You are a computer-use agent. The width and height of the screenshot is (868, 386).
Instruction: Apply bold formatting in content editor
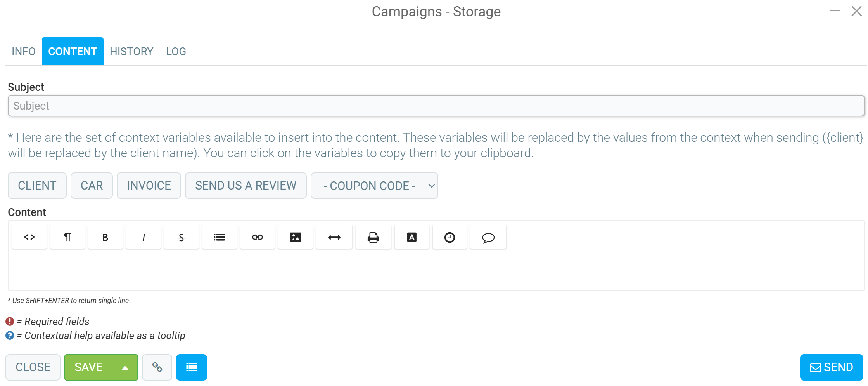click(x=105, y=237)
